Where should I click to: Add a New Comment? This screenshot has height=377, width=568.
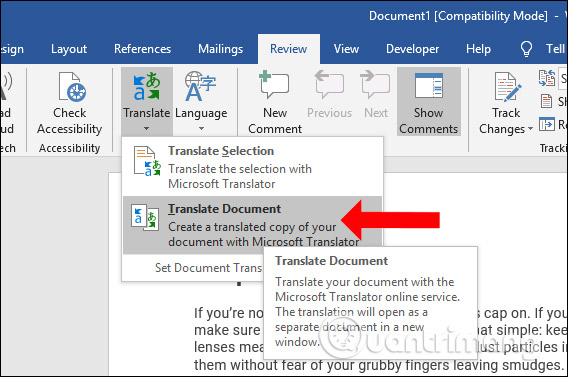[275, 103]
